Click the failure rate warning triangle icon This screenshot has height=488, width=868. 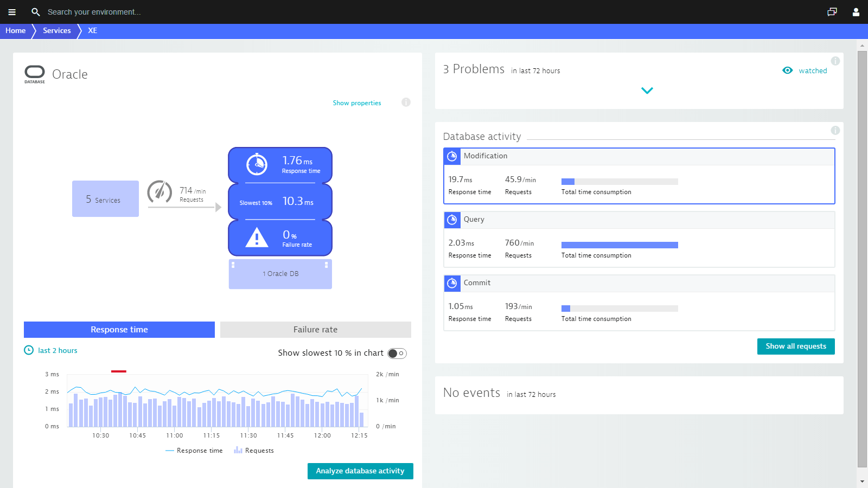point(257,237)
